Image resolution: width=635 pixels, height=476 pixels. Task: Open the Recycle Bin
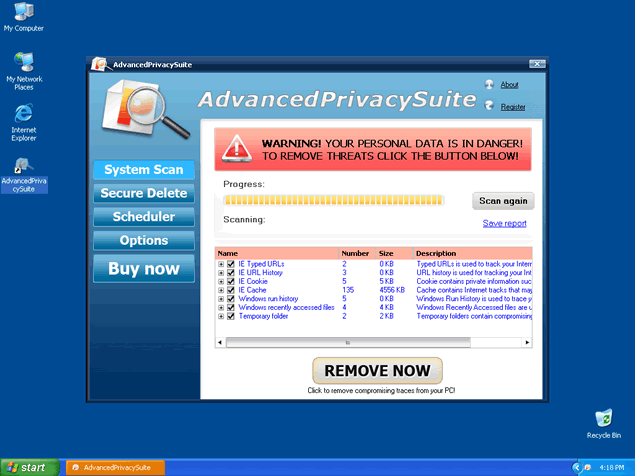tap(603, 418)
